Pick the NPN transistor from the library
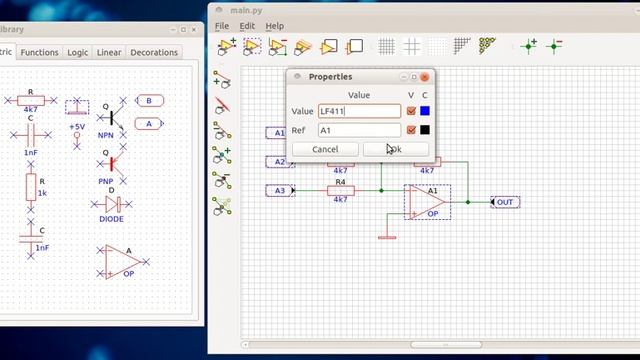Image resolution: width=640 pixels, height=360 pixels. pos(111,118)
